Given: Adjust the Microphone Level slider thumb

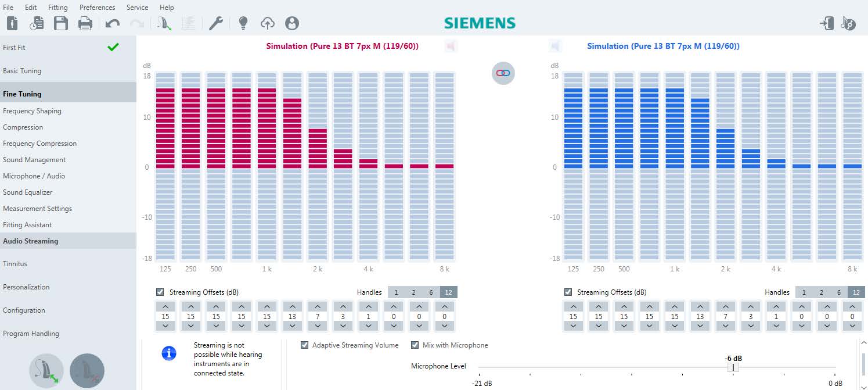Looking at the screenshot, I should pyautogui.click(x=733, y=367).
